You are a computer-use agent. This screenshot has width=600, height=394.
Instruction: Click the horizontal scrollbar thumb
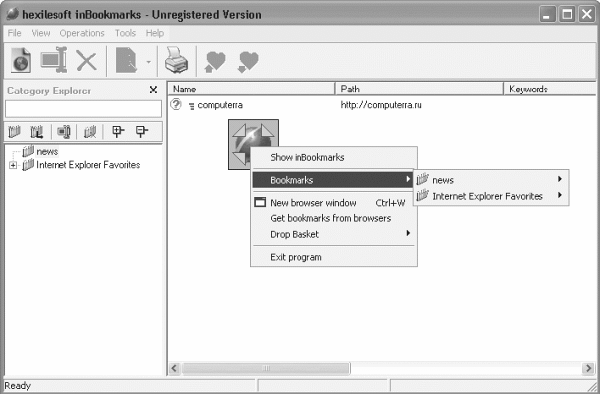coord(266,368)
